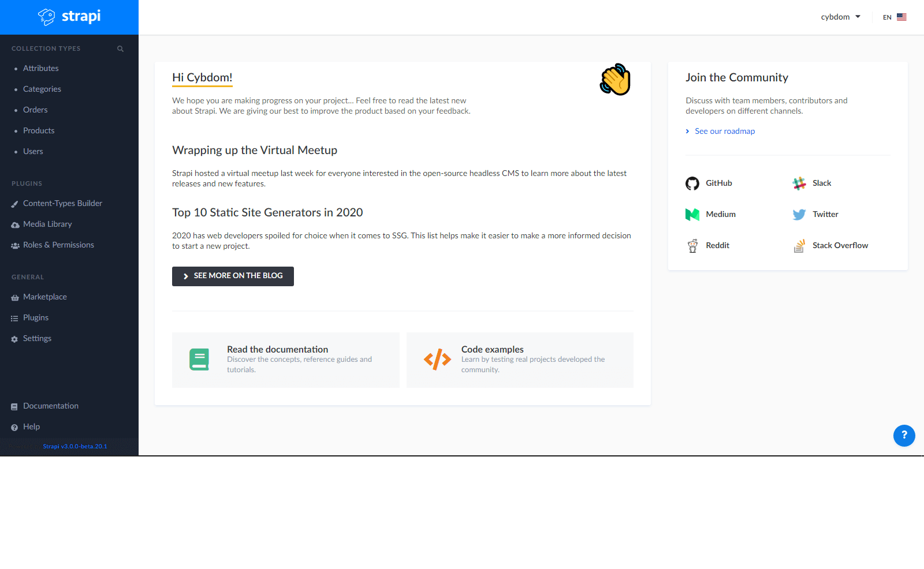The image size is (924, 569).
Task: Click the Strapi logo in the header
Action: point(69,17)
